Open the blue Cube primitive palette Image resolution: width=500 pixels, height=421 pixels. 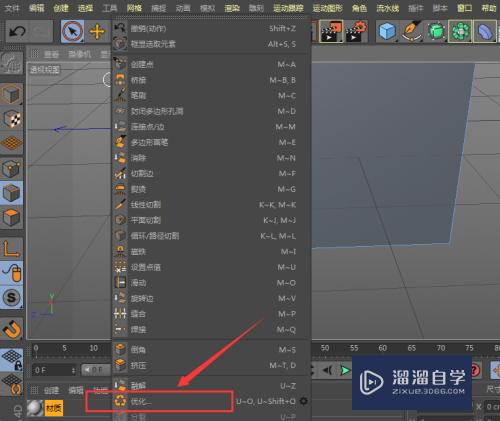[387, 32]
